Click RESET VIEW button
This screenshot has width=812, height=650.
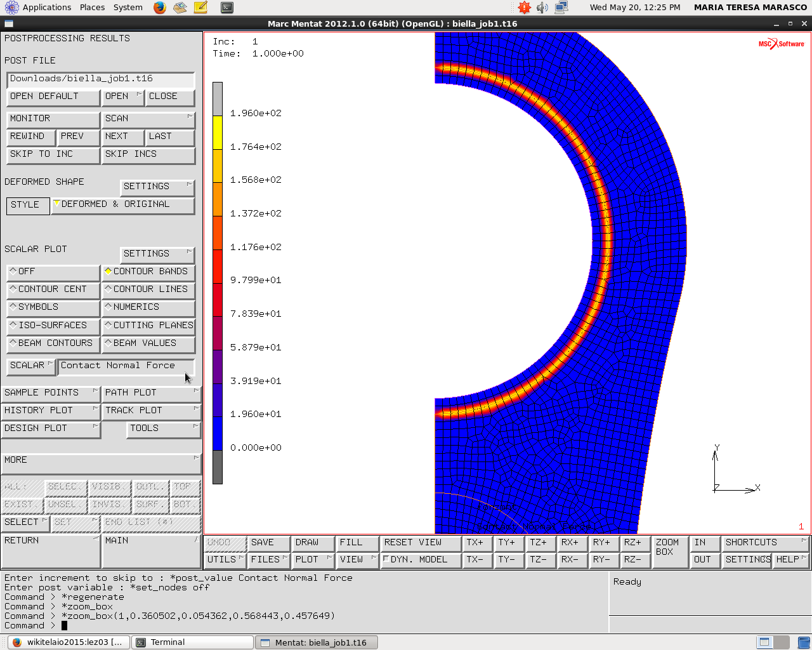click(x=421, y=543)
